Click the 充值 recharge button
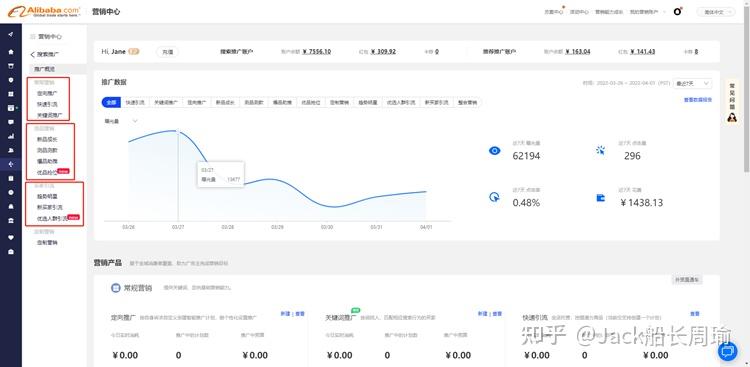The width and height of the screenshot is (750, 367). coord(167,52)
